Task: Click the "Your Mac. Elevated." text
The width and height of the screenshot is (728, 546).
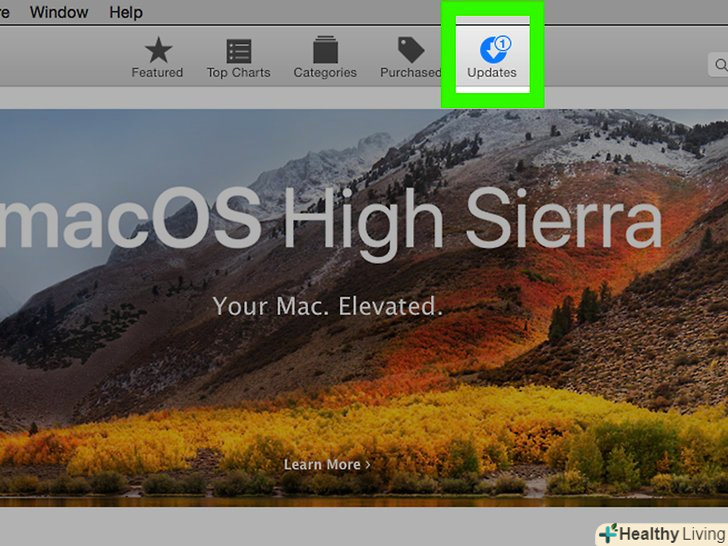Action: 328,306
